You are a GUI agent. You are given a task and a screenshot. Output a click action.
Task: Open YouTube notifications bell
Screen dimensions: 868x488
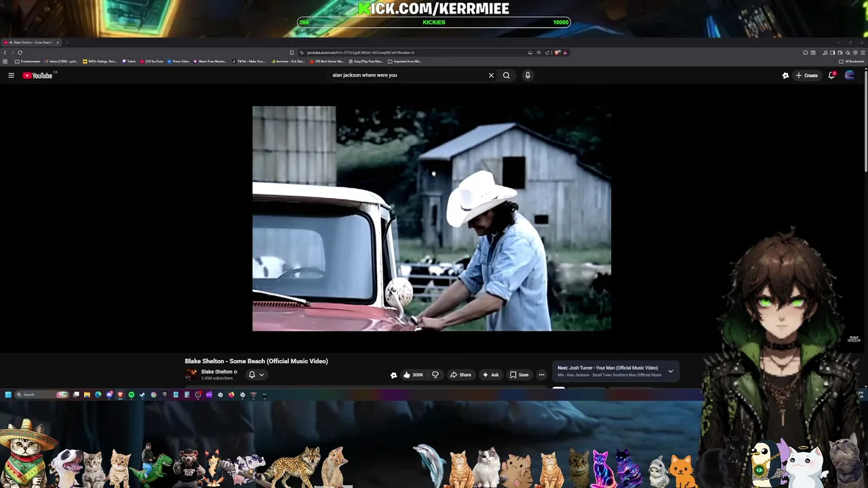831,75
